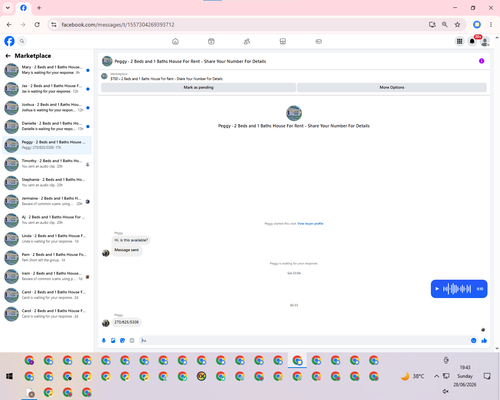Open the purple conversation info icon
The height and width of the screenshot is (400, 500).
tap(481, 61)
